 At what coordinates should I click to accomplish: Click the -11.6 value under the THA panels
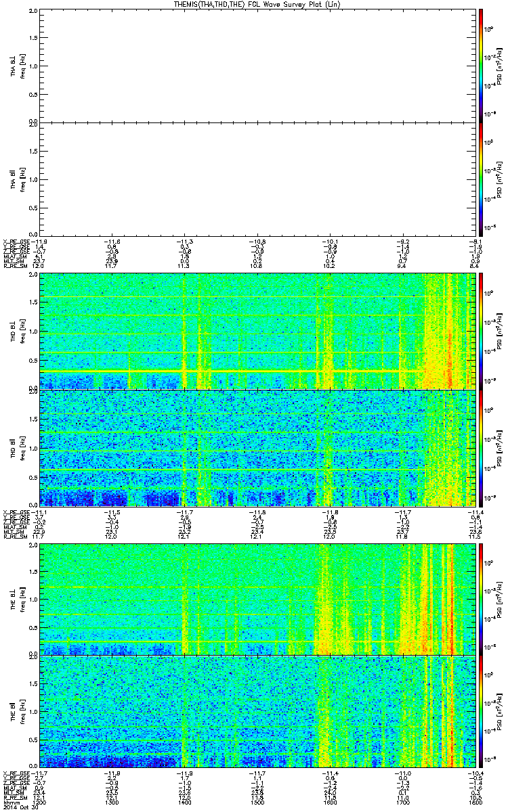coord(112,240)
